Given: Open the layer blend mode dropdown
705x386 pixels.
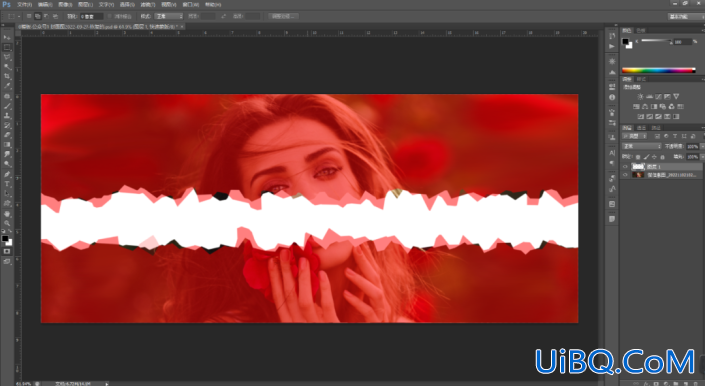Looking at the screenshot, I should click(x=642, y=146).
